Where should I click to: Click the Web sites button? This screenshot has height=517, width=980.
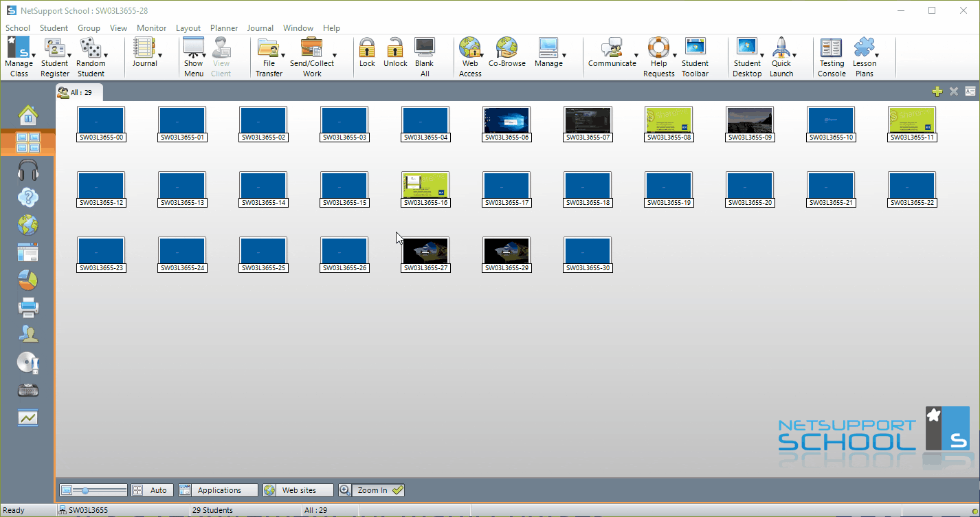[x=298, y=490]
